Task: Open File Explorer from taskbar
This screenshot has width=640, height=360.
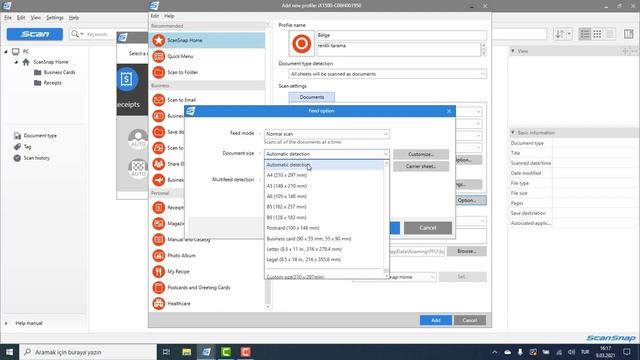Action: 187,352
